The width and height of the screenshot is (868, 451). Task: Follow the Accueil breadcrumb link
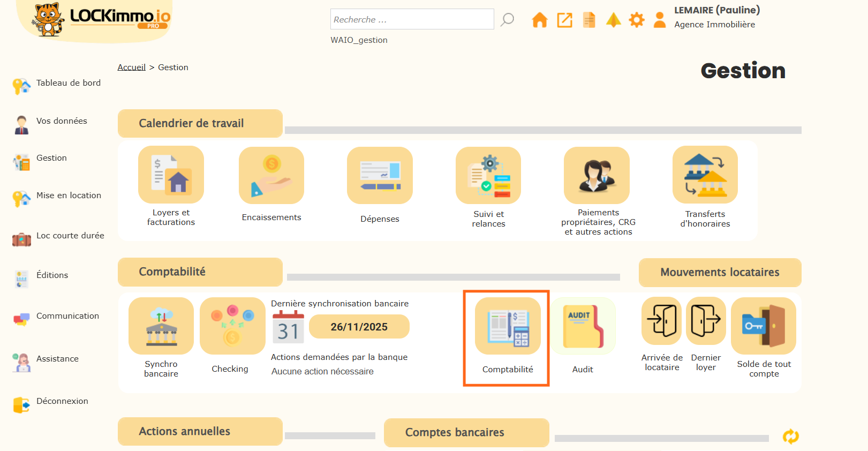tap(131, 67)
